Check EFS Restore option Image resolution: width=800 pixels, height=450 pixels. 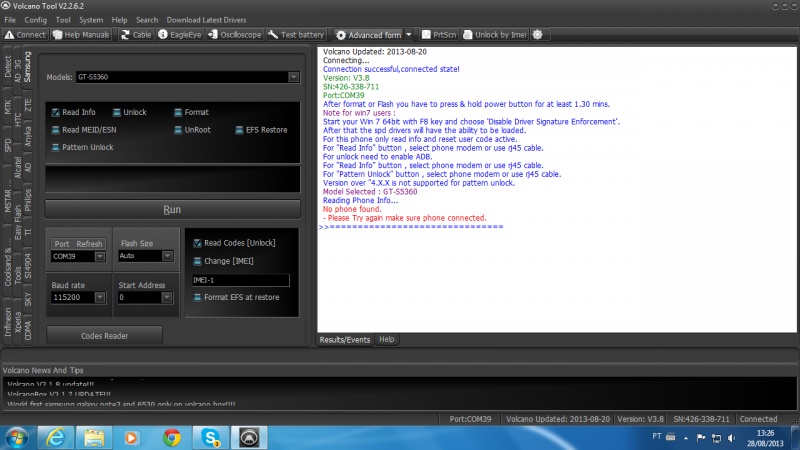(239, 130)
